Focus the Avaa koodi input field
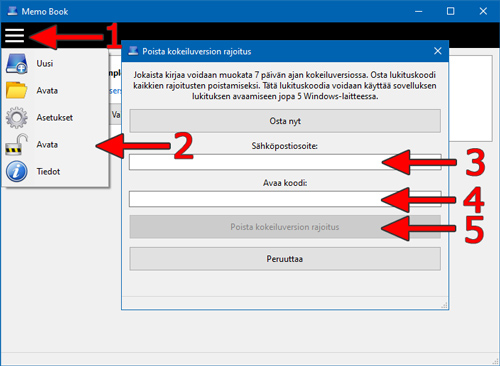Viewport: 500px width, 366px height. coord(285,199)
